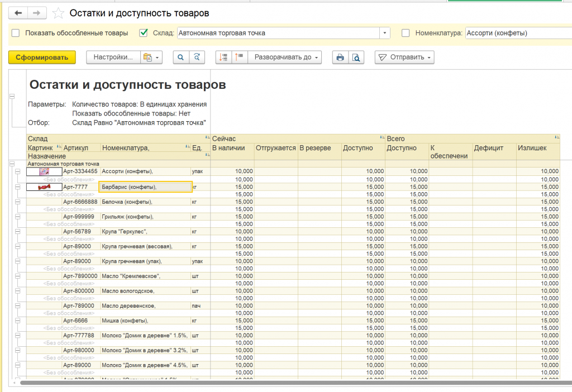The image size is (572, 392).
Task: Click the Find magnifier icon in toolbar
Action: [181, 58]
